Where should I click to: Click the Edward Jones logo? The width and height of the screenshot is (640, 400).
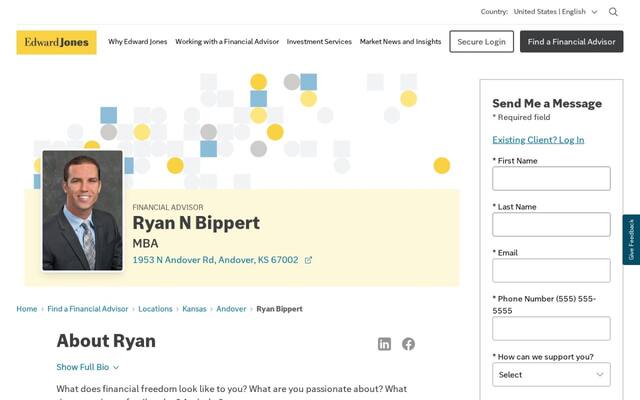(x=56, y=42)
